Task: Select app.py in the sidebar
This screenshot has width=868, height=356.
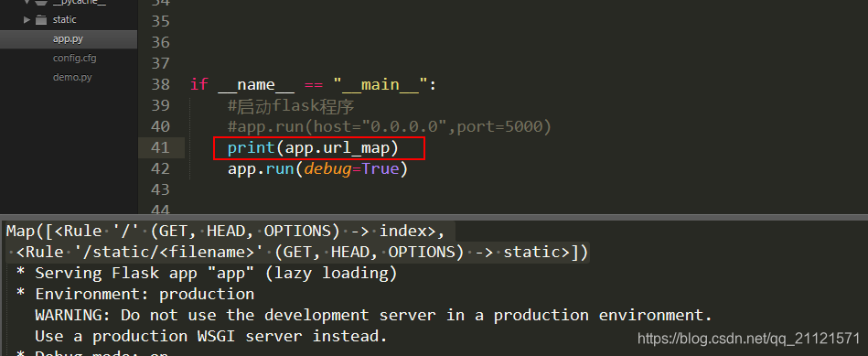Action: (x=68, y=39)
